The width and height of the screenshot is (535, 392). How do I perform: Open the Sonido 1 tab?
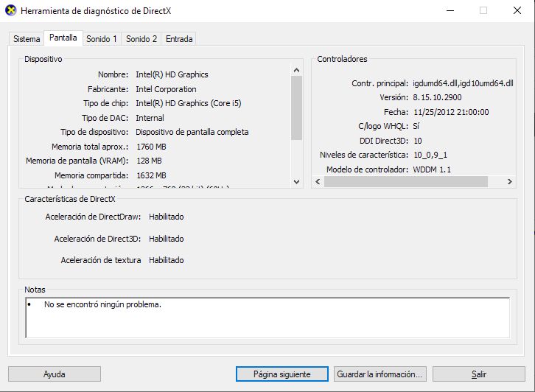[x=102, y=39]
